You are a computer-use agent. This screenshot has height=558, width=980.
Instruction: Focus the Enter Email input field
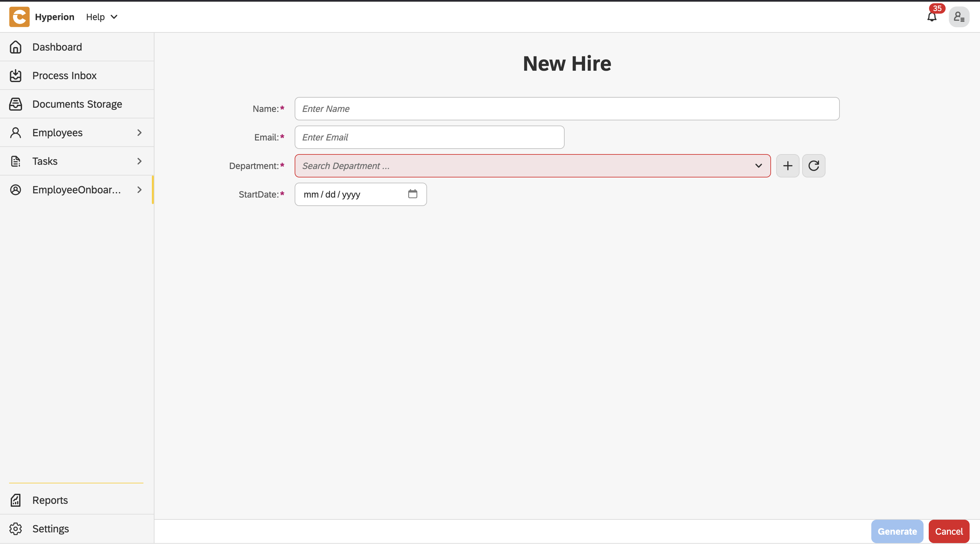(x=429, y=137)
